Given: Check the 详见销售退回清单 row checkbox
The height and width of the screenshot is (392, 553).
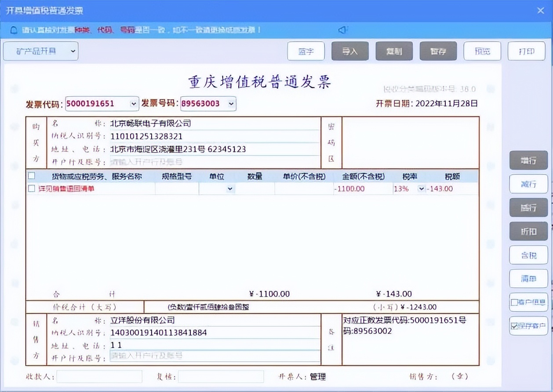Looking at the screenshot, I should click(31, 189).
